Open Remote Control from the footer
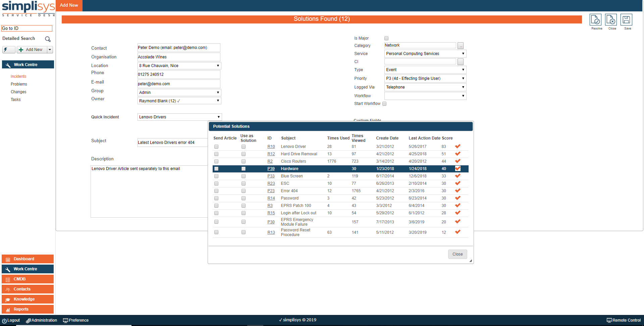This screenshot has height=326, width=644. tap(624, 320)
